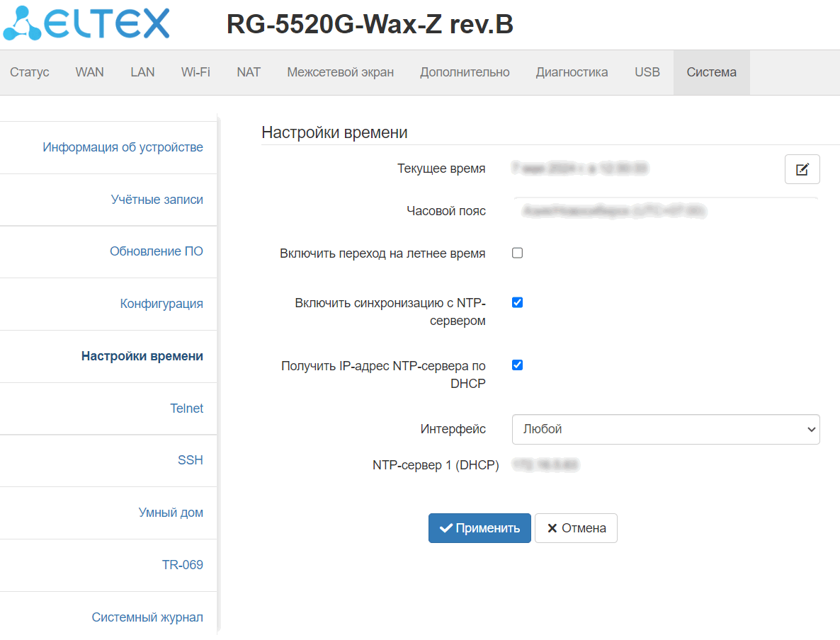Image resolution: width=840 pixels, height=640 pixels.
Task: Go to Учётные записи in sidebar
Action: 157,199
